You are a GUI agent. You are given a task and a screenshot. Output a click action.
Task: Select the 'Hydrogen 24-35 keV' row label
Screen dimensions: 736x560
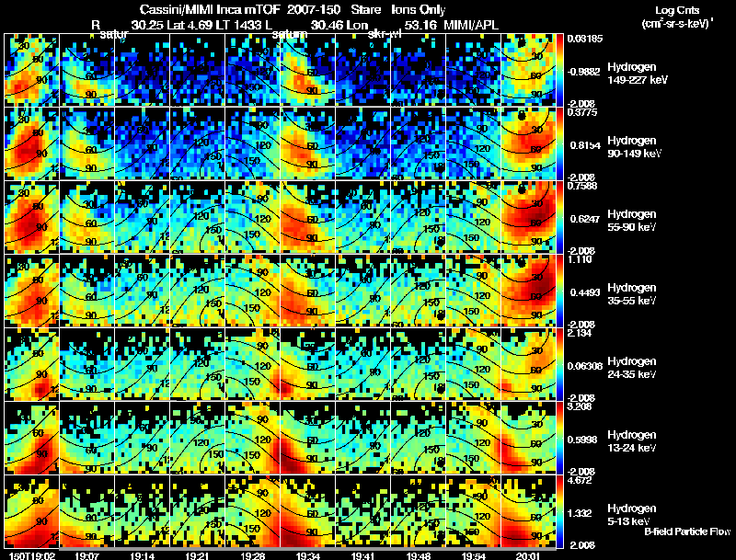click(632, 368)
